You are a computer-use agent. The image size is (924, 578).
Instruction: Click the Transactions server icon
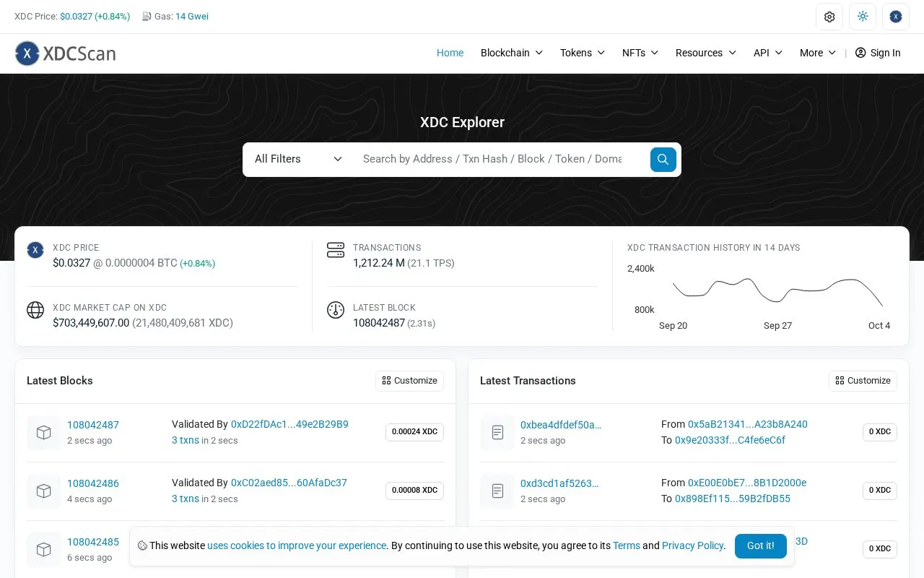point(336,250)
